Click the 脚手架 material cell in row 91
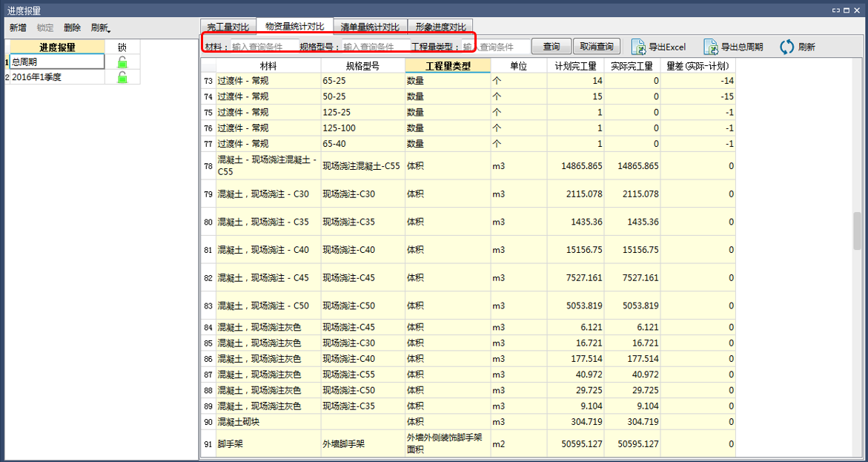 tap(268, 443)
